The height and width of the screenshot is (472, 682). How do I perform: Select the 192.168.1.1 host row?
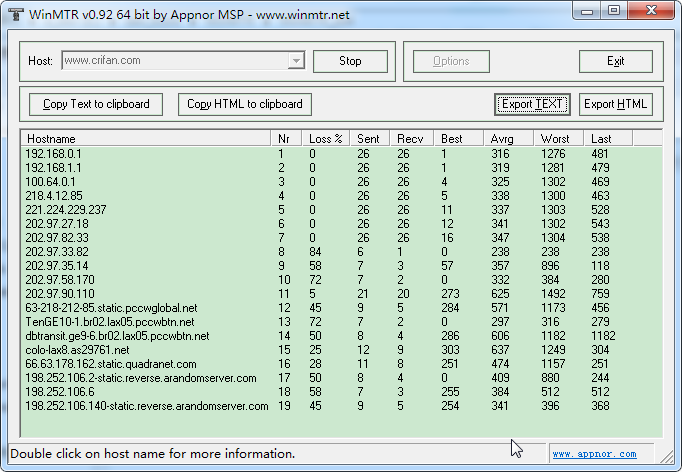[341, 168]
